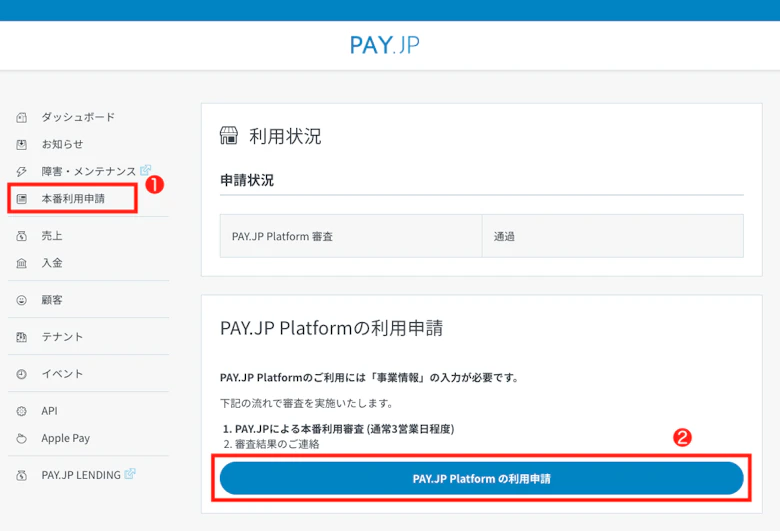Click the お知らせ sidebar icon

coord(21,145)
